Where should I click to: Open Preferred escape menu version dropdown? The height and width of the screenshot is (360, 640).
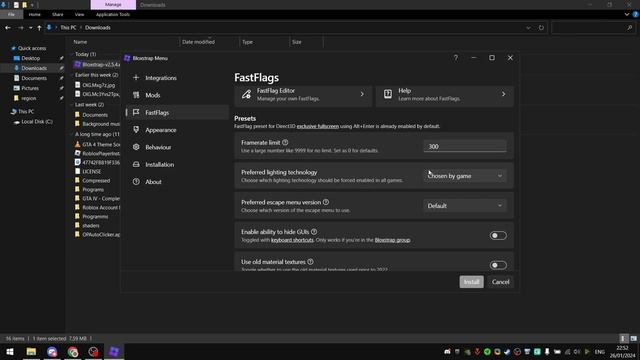[x=465, y=206]
